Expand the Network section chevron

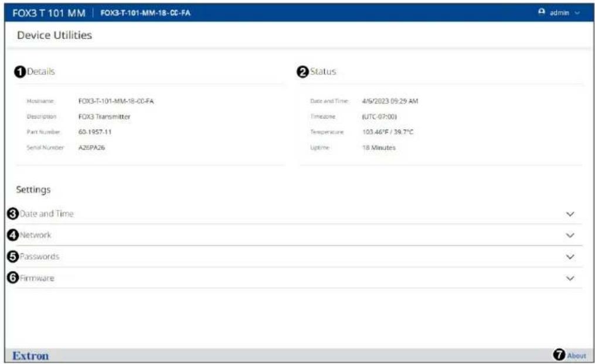pyautogui.click(x=570, y=235)
